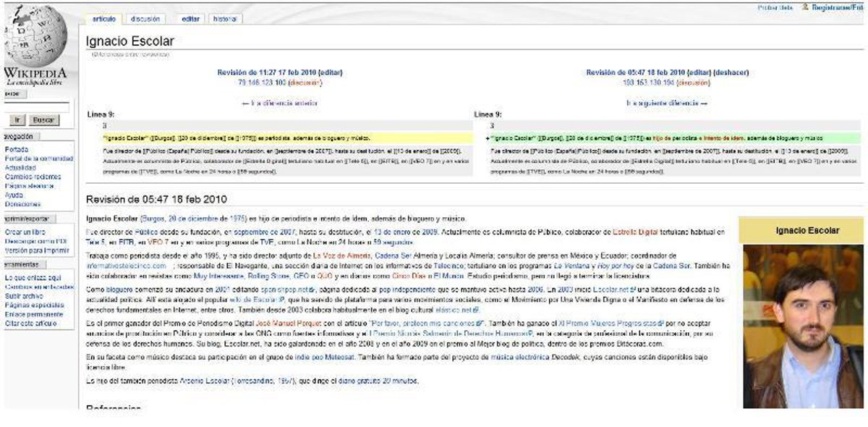868x427 pixels.
Task: Click the 'Donaciones' sidebar link
Action: click(x=22, y=204)
